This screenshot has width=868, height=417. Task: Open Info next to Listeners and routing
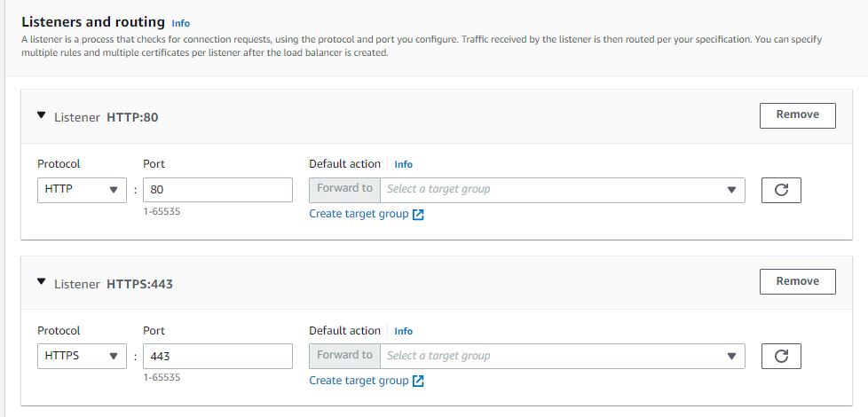[180, 23]
